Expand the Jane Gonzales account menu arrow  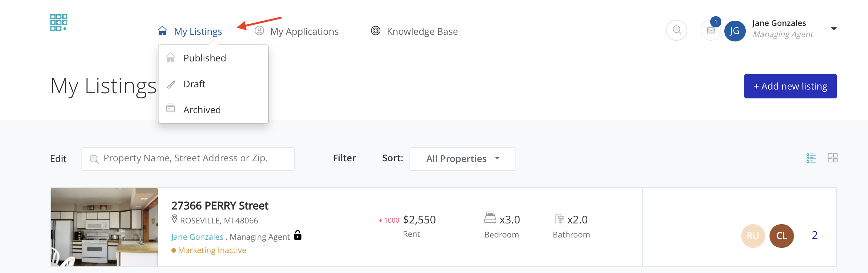click(x=834, y=28)
